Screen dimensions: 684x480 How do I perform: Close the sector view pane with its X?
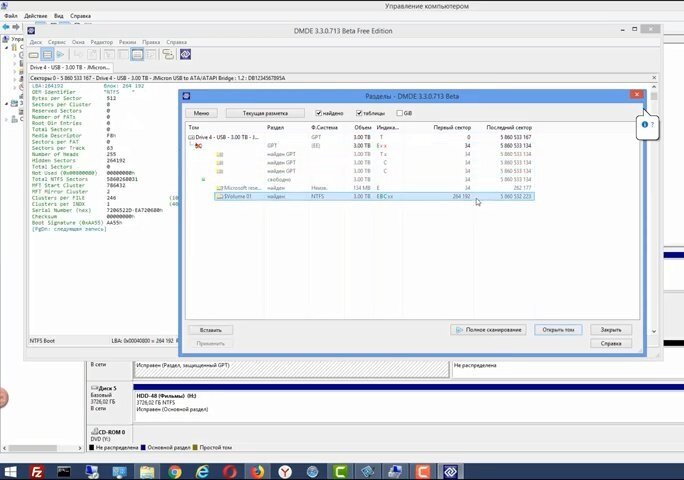[654, 78]
